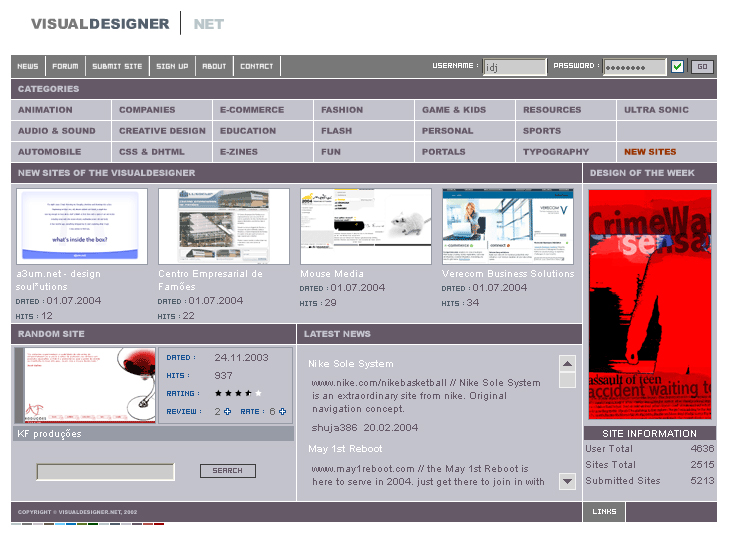Click the star rating of random site
The height and width of the screenshot is (535, 730).
(x=238, y=393)
